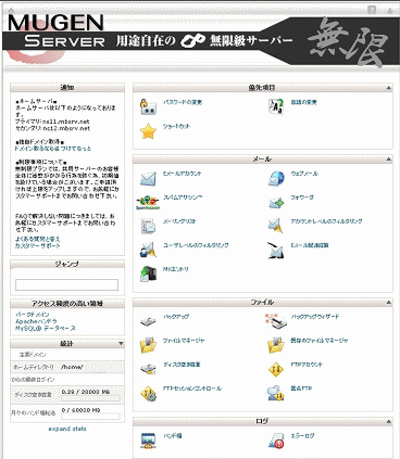The height and width of the screenshot is (459, 400).
Task: Collapse the Mail (メール) section arrow
Action: pyautogui.click(x=388, y=159)
